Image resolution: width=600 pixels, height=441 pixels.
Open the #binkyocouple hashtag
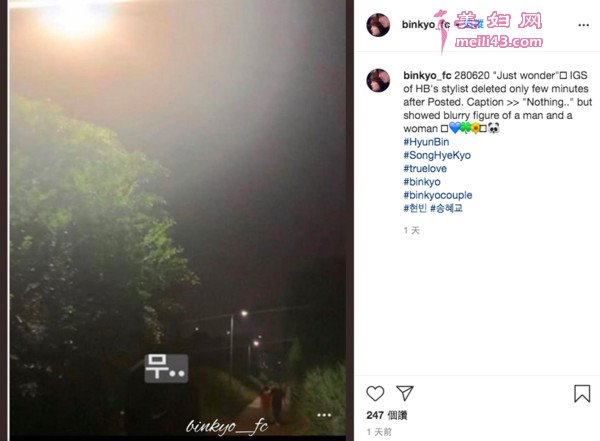[x=437, y=195]
